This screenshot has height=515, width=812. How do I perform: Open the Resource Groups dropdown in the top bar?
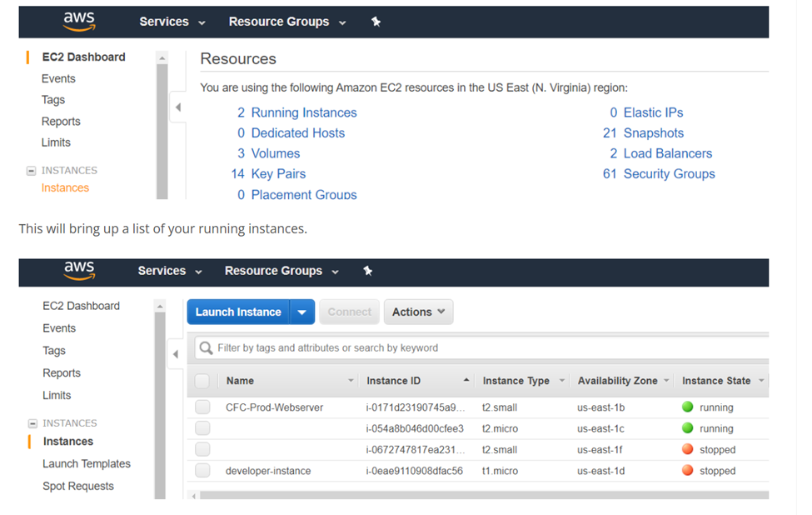(286, 22)
